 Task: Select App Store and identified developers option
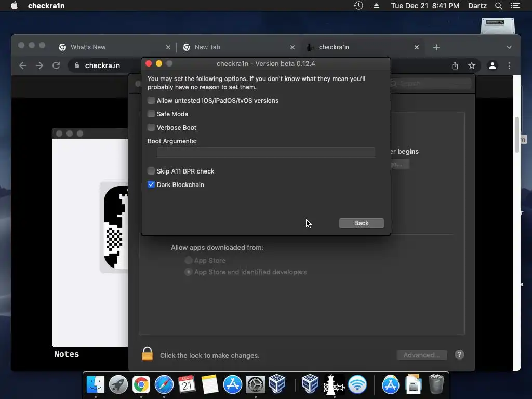pos(188,272)
